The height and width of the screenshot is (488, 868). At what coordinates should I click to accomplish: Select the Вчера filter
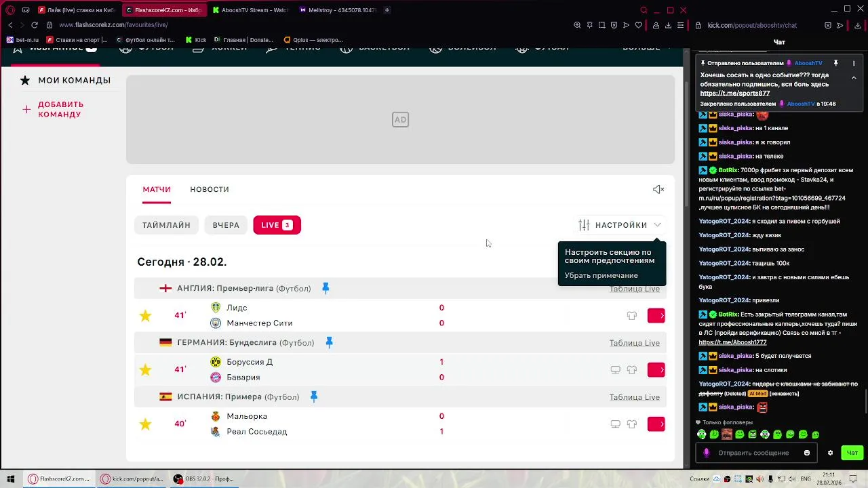pyautogui.click(x=226, y=225)
